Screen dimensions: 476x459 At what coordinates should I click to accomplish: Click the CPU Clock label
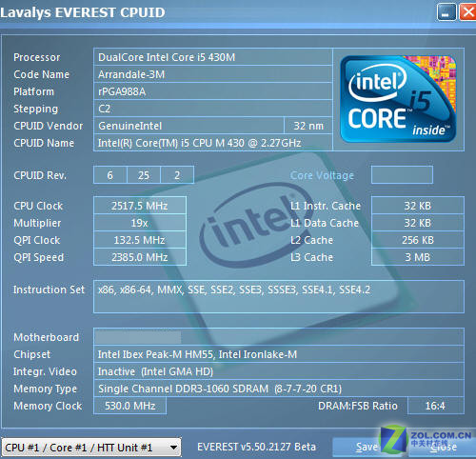click(x=38, y=206)
